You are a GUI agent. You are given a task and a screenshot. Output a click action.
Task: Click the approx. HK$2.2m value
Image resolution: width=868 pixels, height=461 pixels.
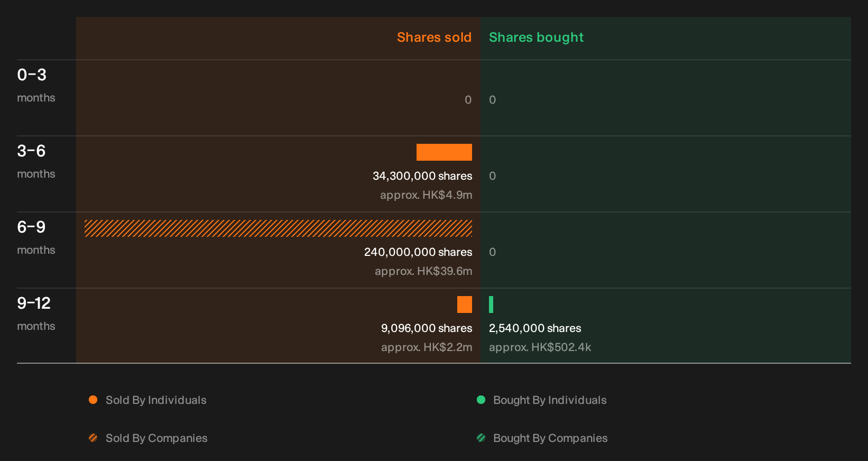coord(427,347)
